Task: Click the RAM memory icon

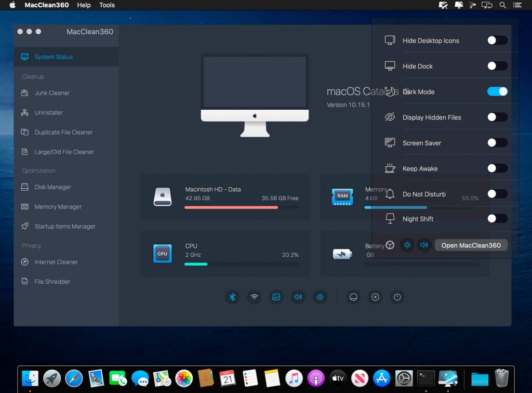Action: pyautogui.click(x=342, y=197)
